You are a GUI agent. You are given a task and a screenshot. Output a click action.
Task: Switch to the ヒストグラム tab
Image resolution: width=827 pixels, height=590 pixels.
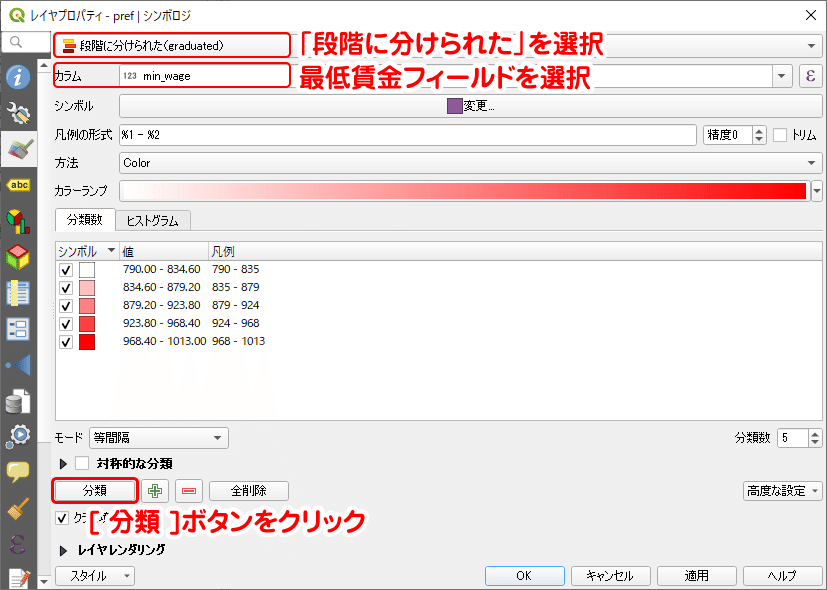152,220
